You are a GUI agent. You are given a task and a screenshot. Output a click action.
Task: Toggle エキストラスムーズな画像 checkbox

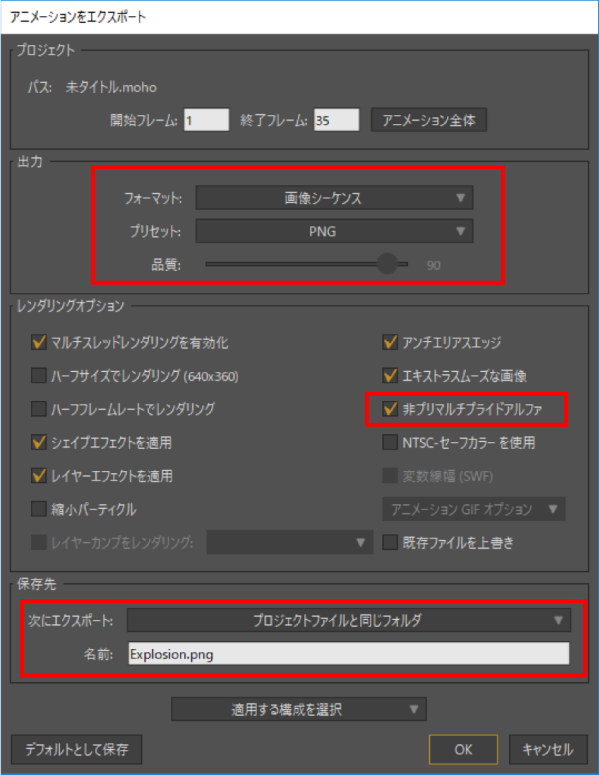[391, 376]
